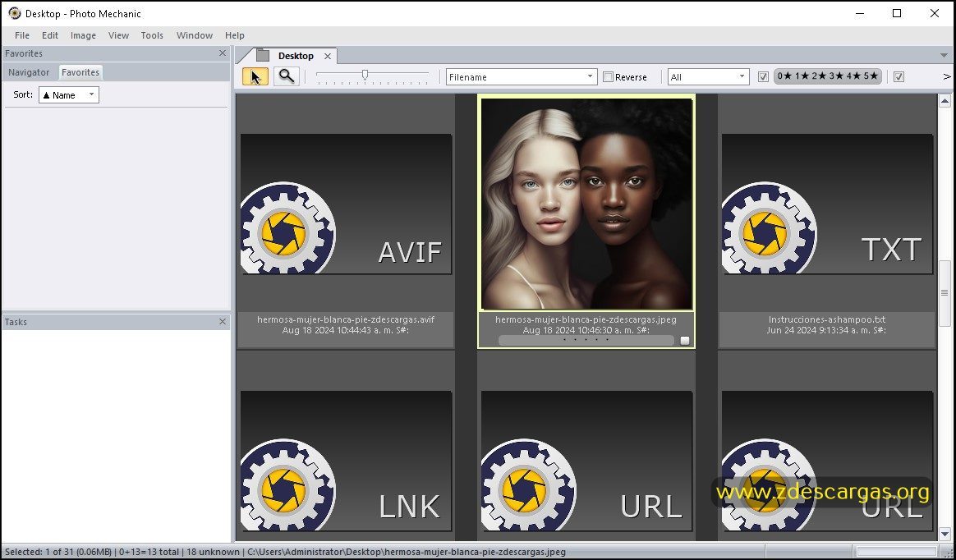Open the Tools menu
Viewport: 956px width, 560px height.
(152, 35)
